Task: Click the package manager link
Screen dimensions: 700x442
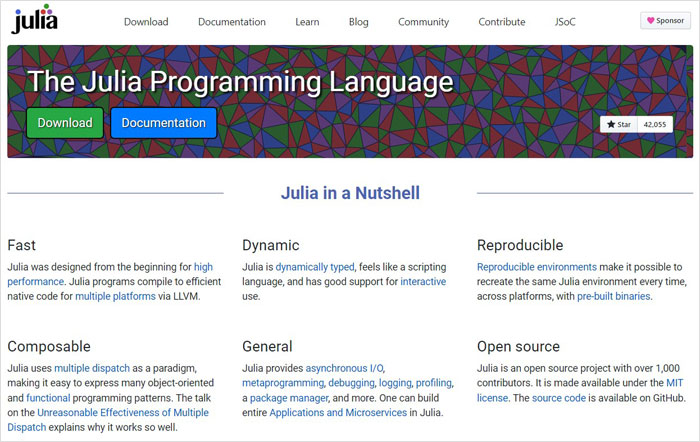Action: click(289, 398)
